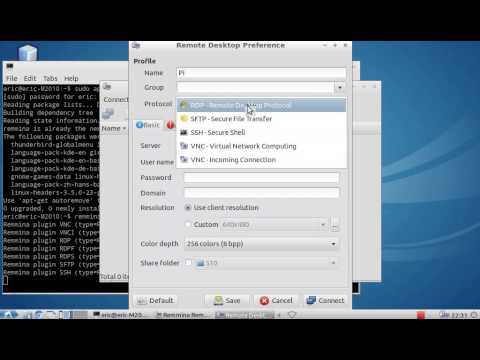The width and height of the screenshot is (480, 360).
Task: Expand the Group dropdown arrow
Action: (340, 88)
